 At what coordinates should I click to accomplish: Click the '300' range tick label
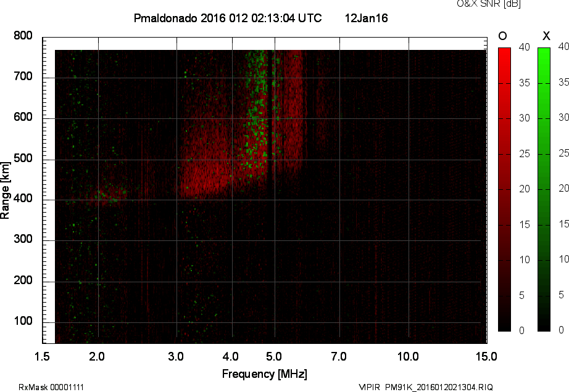tap(23, 239)
